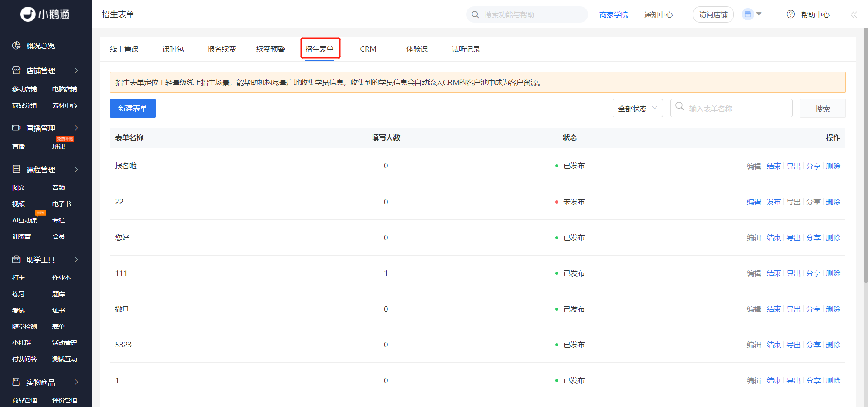The width and height of the screenshot is (868, 407).
Task: Click 删除 for the form 报名啦
Action: 833,166
